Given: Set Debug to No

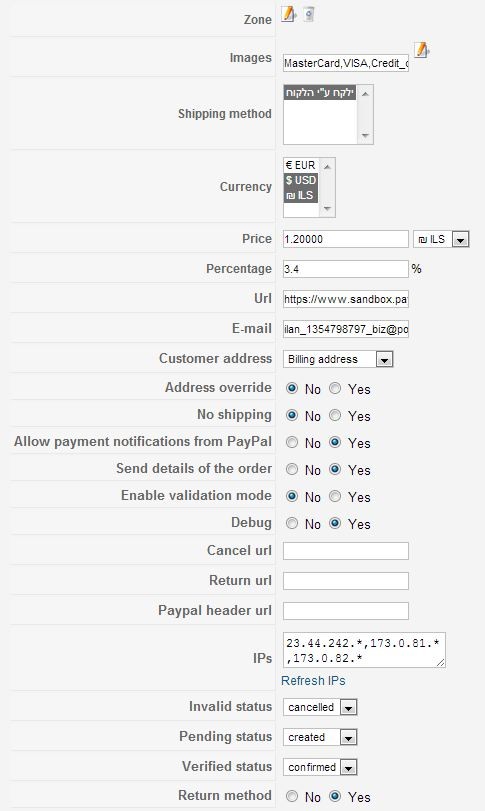Looking at the screenshot, I should coord(292,523).
